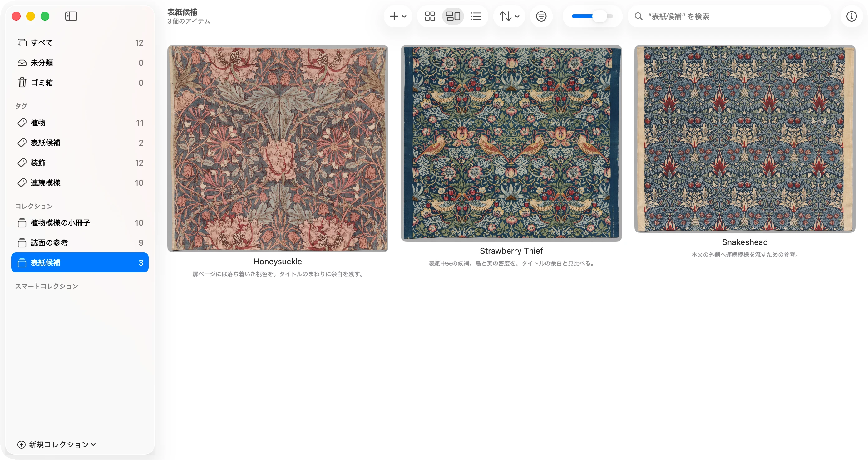This screenshot has width=868, height=460.
Task: Click the collection icon beside 植物模様の小冊子
Action: click(x=22, y=222)
